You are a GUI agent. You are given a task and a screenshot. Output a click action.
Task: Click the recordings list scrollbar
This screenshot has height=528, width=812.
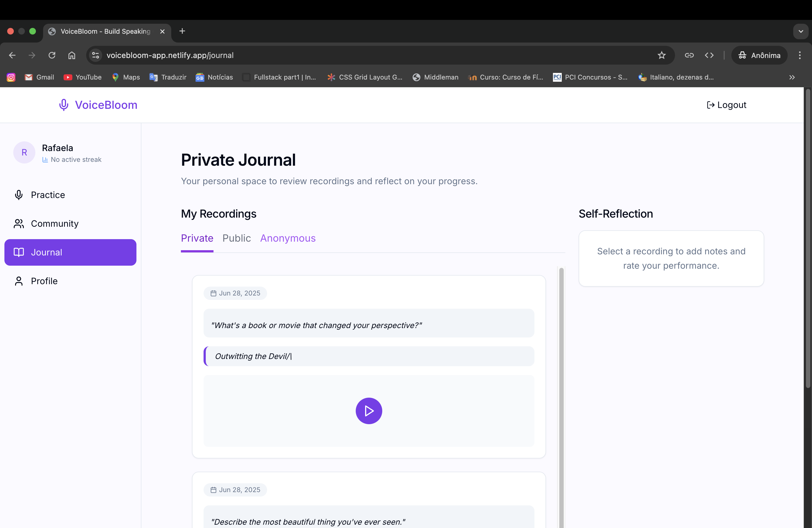(561, 375)
